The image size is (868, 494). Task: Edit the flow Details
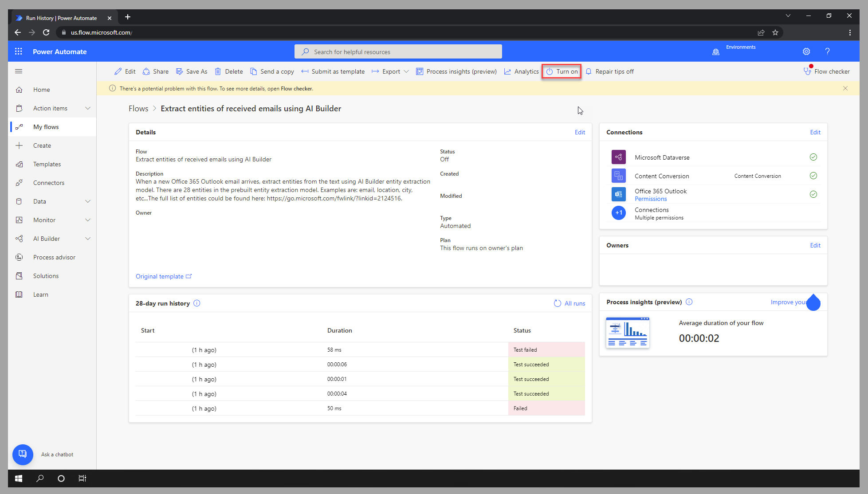(x=580, y=132)
